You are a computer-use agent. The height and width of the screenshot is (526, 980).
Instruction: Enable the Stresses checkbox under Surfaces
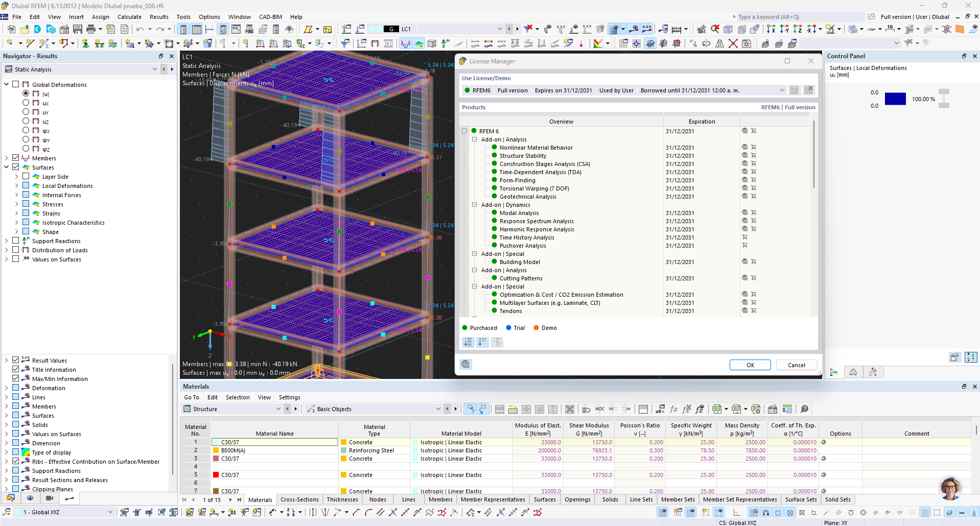tap(26, 204)
